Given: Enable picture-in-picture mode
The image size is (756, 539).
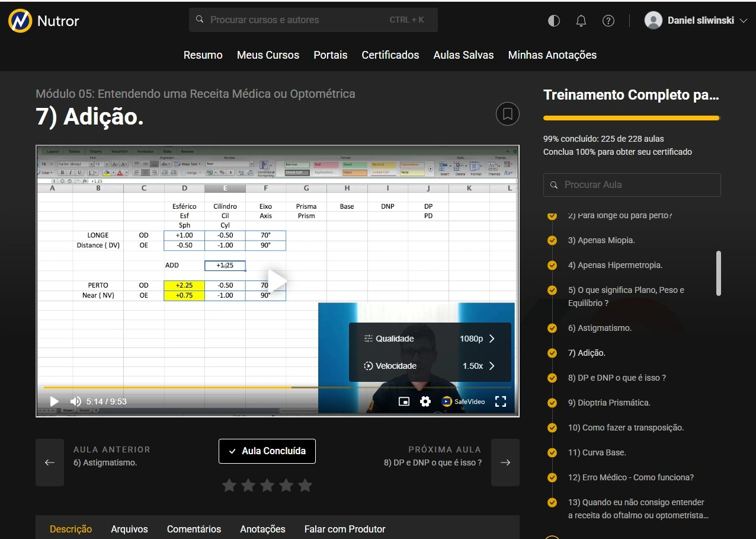Looking at the screenshot, I should click(404, 401).
